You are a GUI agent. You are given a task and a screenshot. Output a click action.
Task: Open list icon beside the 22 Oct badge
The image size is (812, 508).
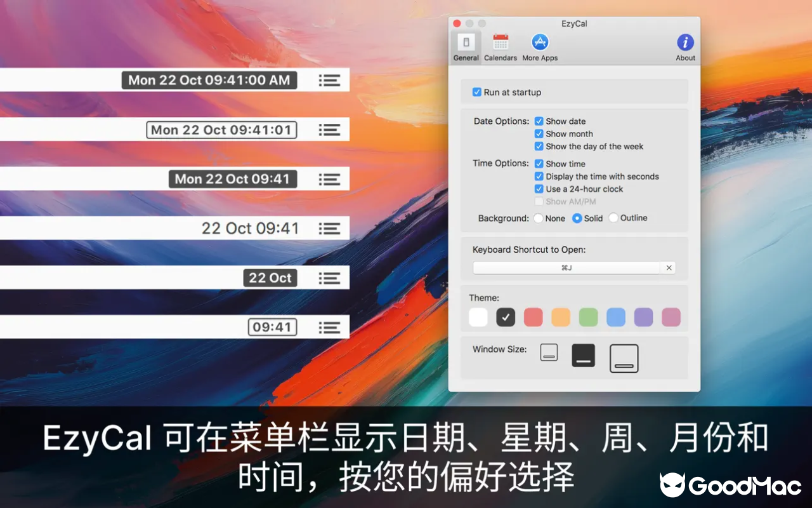point(329,278)
